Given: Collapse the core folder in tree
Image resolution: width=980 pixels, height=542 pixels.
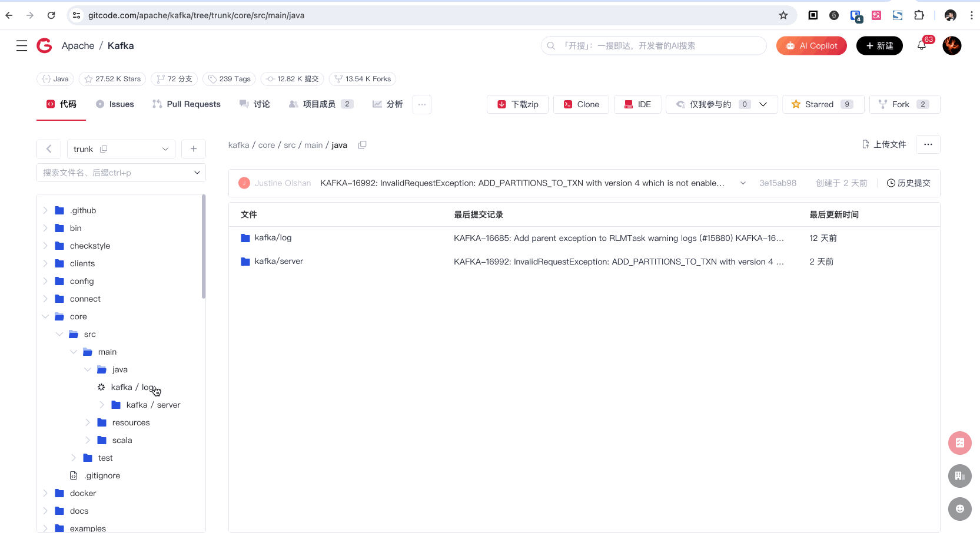Looking at the screenshot, I should 45,316.
